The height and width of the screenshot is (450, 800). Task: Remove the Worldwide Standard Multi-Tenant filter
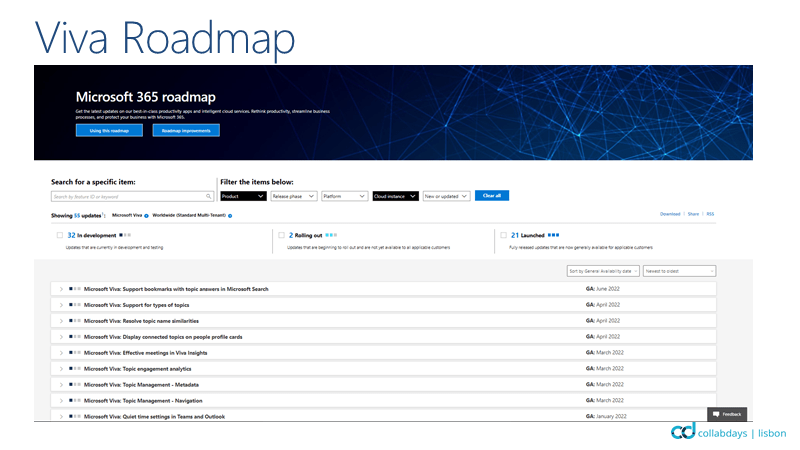pyautogui.click(x=229, y=215)
